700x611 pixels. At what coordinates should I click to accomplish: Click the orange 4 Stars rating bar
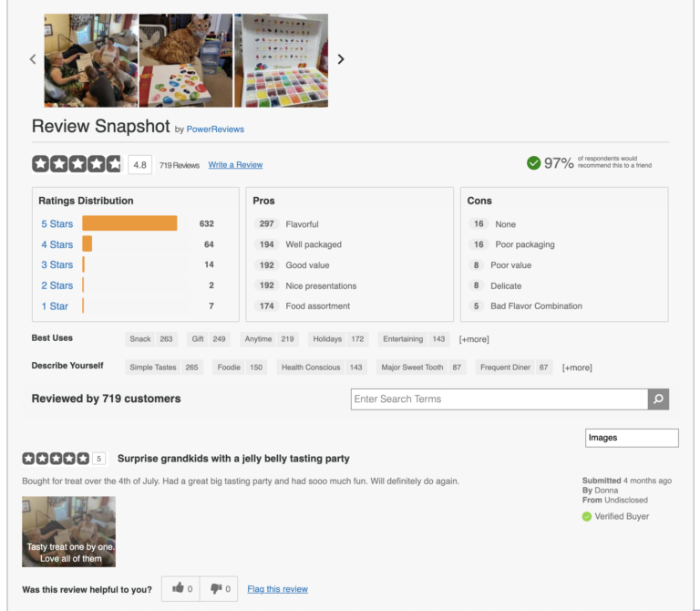[x=87, y=244]
